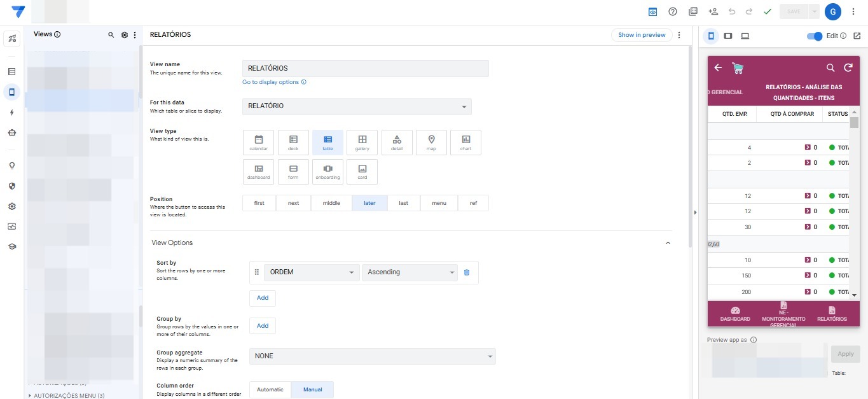Pick the chart view type
Image resolution: width=868 pixels, height=399 pixels.
(465, 143)
